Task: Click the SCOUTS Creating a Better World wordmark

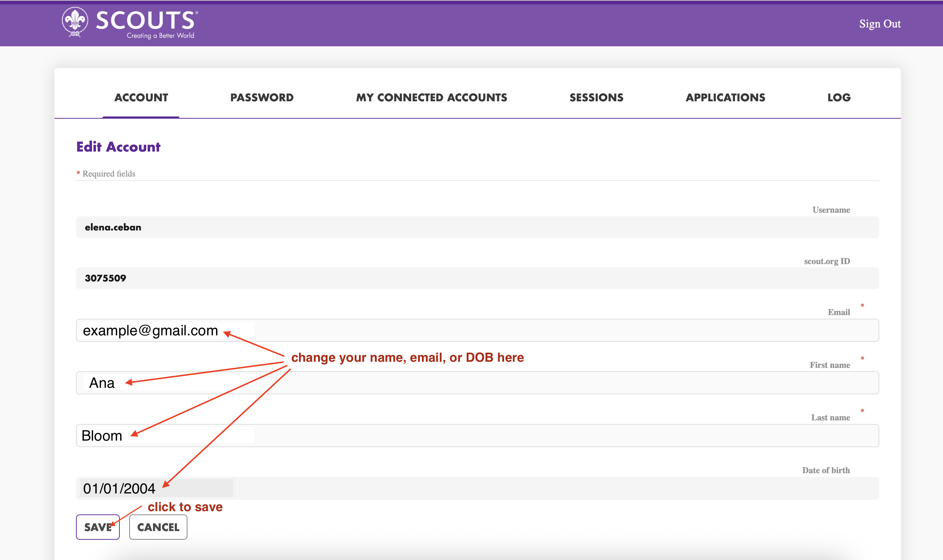Action: [147, 25]
